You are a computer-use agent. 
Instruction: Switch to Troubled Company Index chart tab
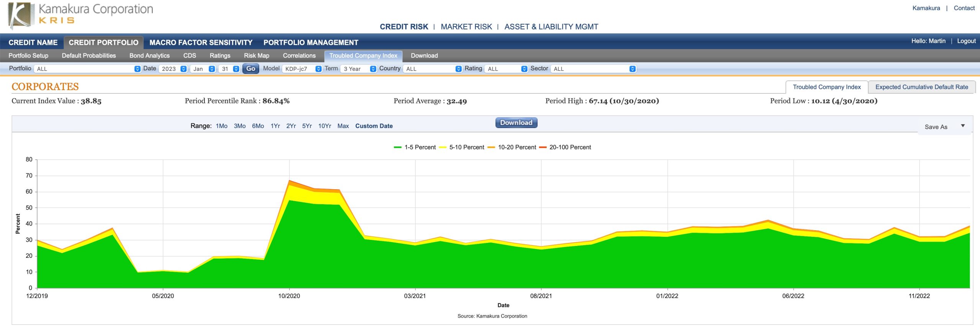pos(826,87)
